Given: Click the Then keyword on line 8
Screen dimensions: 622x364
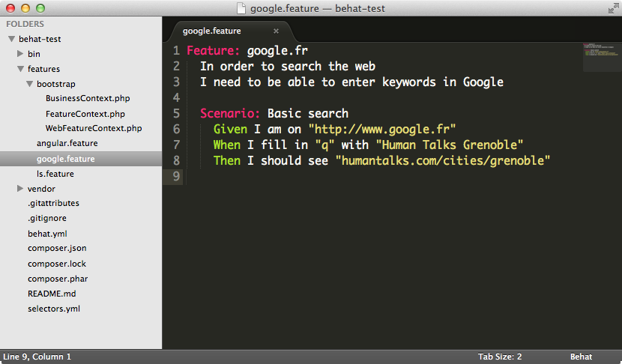Looking at the screenshot, I should tap(227, 160).
